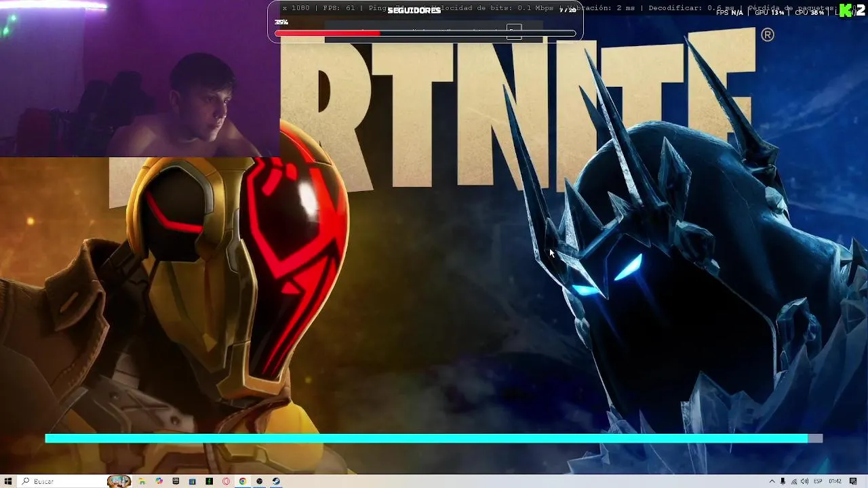Click the FPS N/A readout
The width and height of the screenshot is (868, 488).
coord(730,12)
